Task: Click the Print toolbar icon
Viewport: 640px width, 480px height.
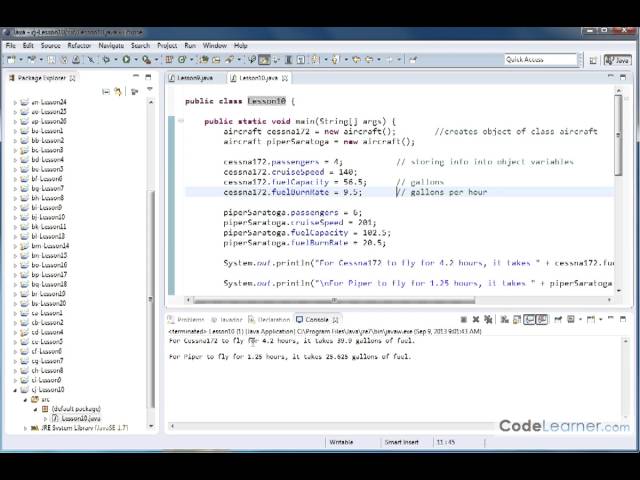Action: pos(76,60)
